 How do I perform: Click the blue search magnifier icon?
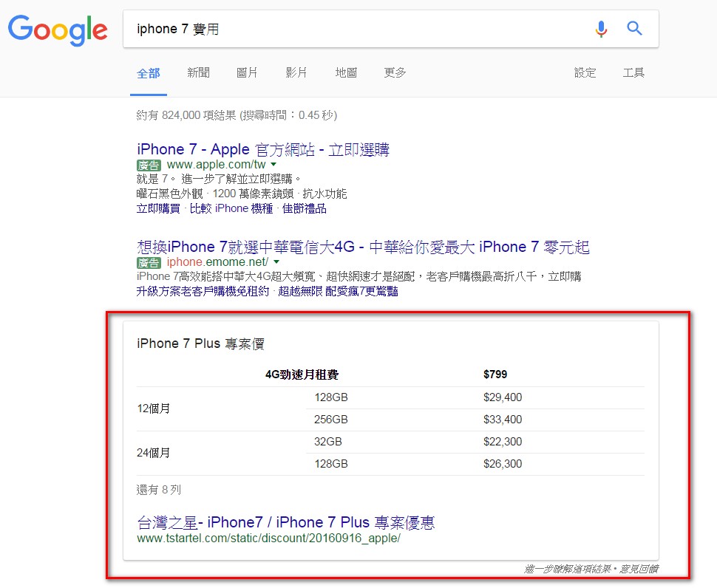[634, 28]
